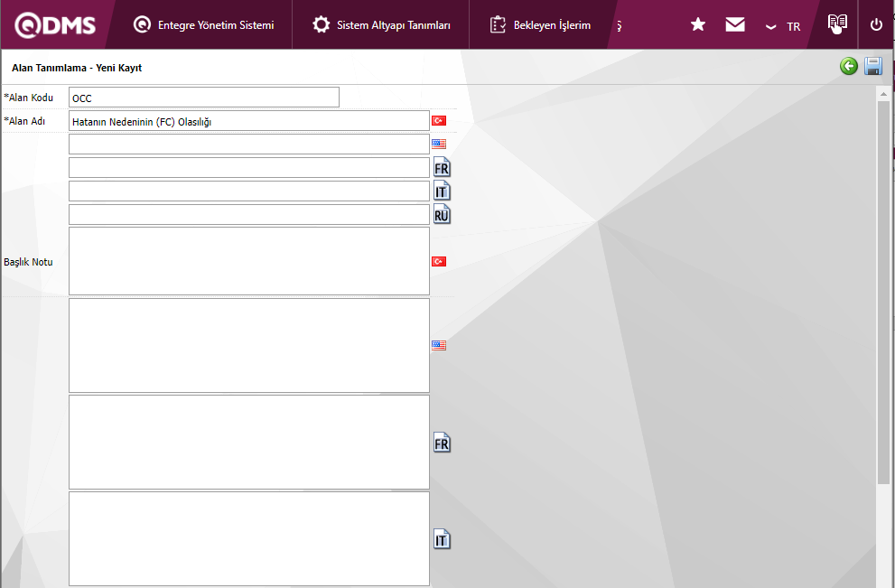Click IT icon beside Alan Adı

[x=442, y=191]
